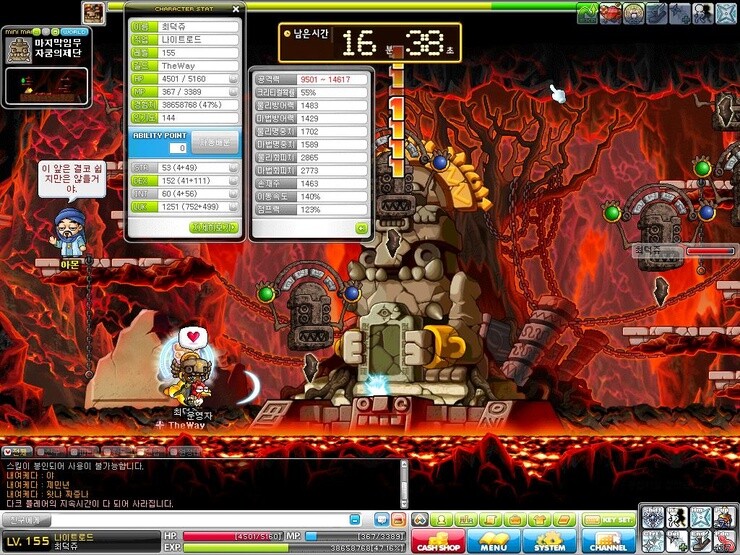Click the auto-assign ability point button

215,142
